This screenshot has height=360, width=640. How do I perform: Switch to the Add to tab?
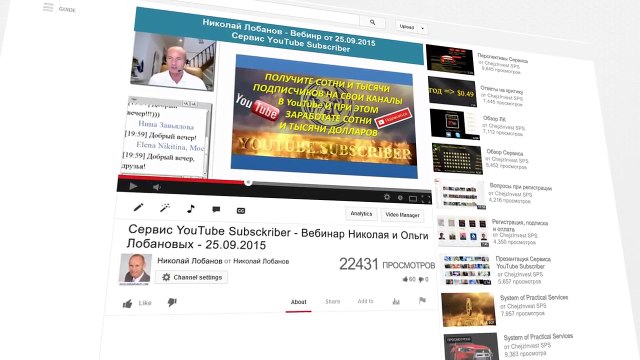click(x=365, y=301)
